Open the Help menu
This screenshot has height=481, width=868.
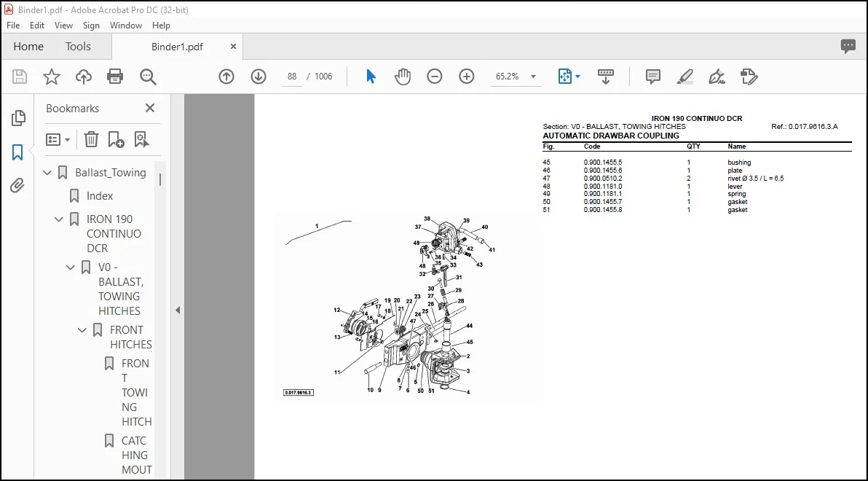point(161,26)
